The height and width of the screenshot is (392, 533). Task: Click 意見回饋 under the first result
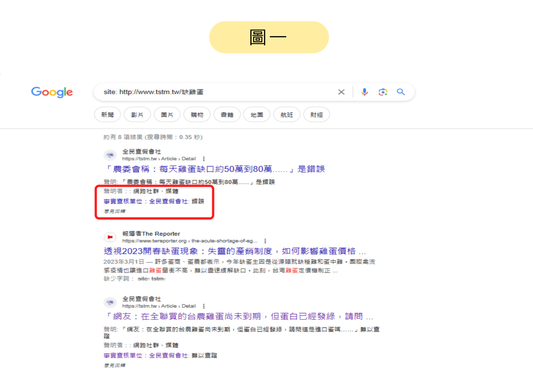pos(114,211)
